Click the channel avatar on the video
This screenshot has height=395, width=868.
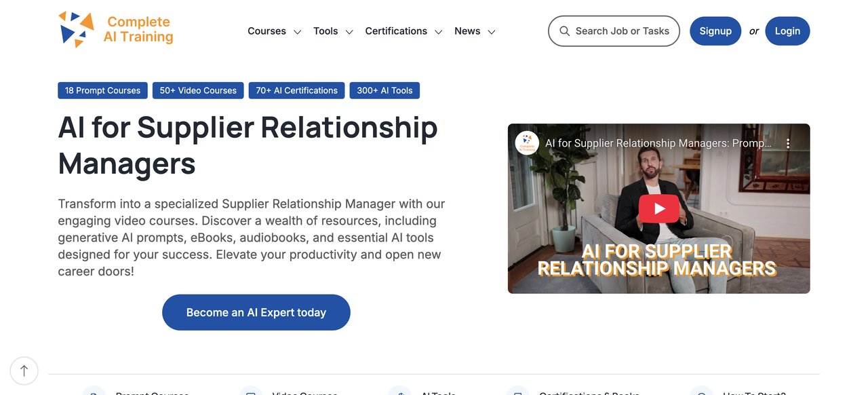tap(527, 143)
